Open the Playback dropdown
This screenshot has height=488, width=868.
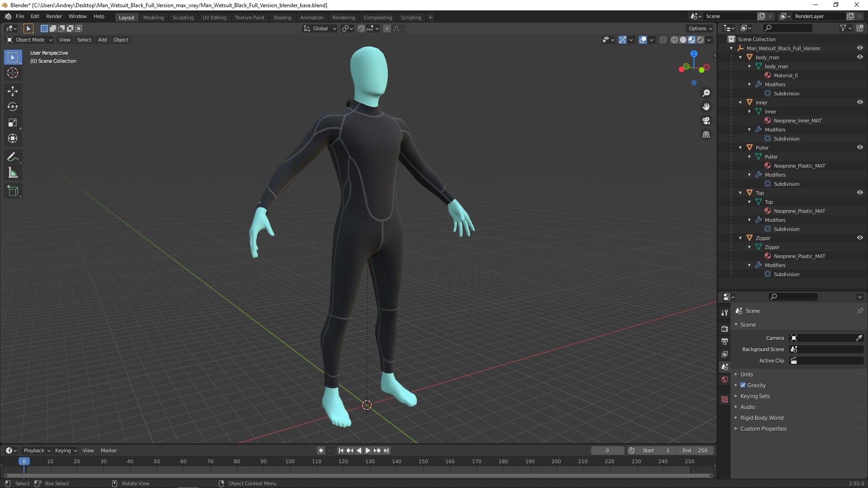coord(37,450)
